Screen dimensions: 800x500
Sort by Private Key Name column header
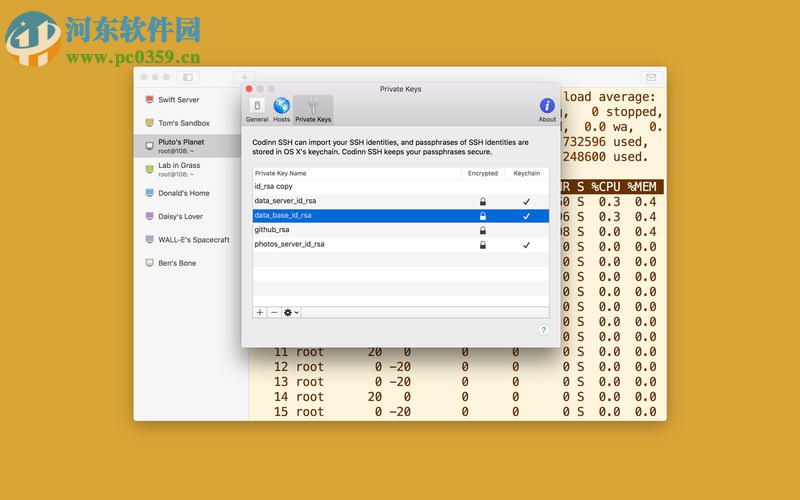click(x=357, y=173)
